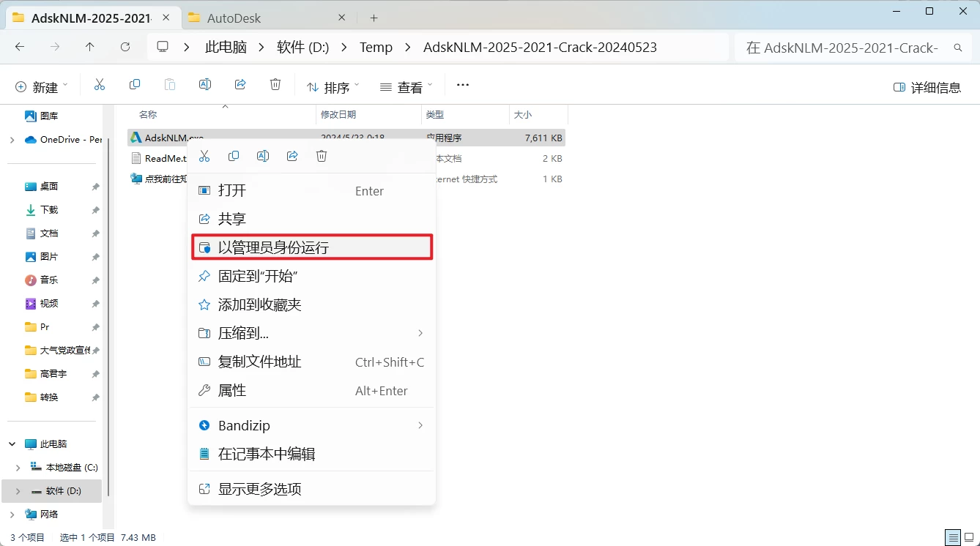Click the Rename icon in the toolbar

click(x=205, y=85)
